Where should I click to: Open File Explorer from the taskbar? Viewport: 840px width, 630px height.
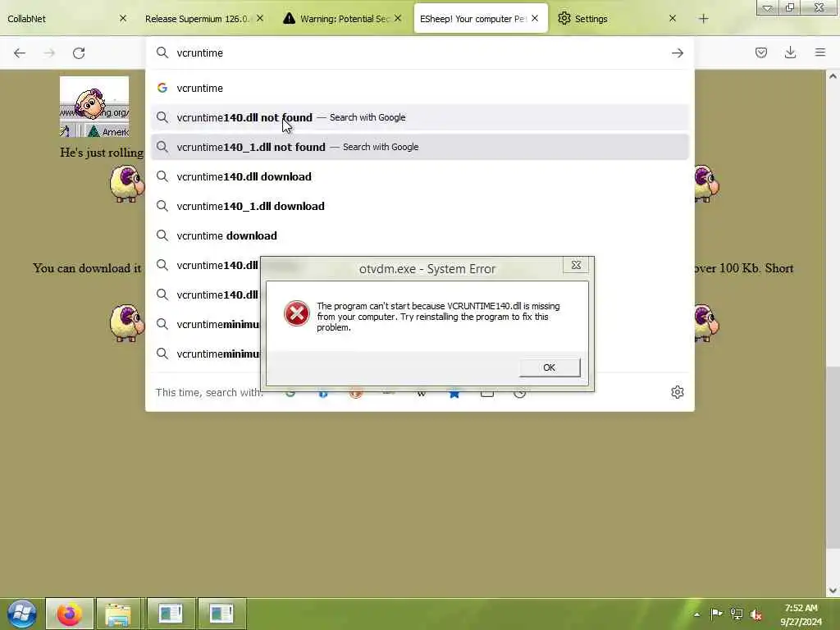click(118, 614)
